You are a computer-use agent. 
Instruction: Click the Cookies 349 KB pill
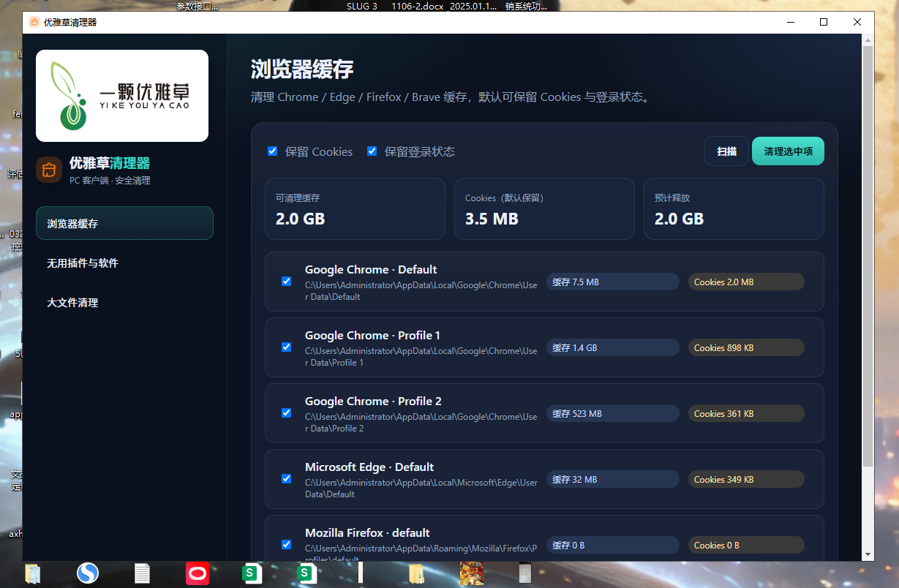(746, 479)
